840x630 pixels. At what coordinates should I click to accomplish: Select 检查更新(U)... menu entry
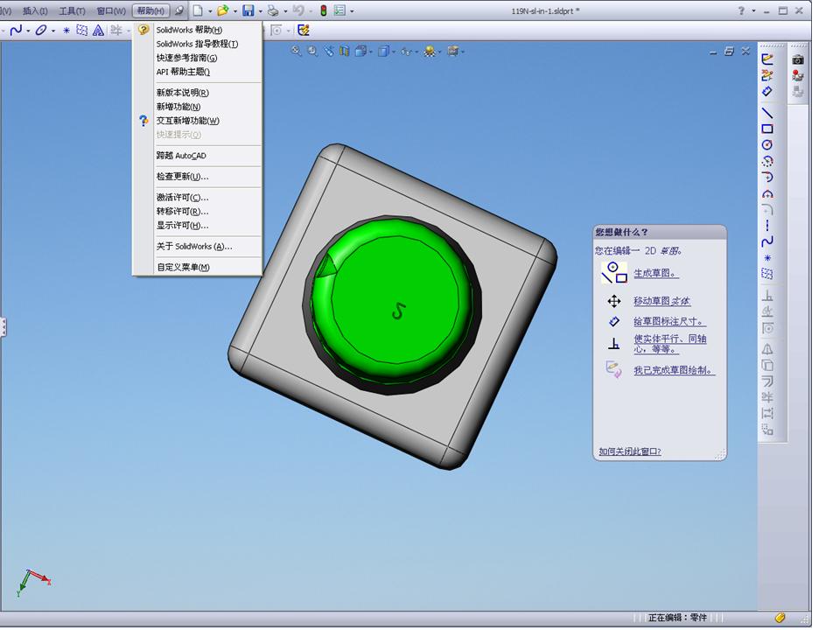[197, 176]
